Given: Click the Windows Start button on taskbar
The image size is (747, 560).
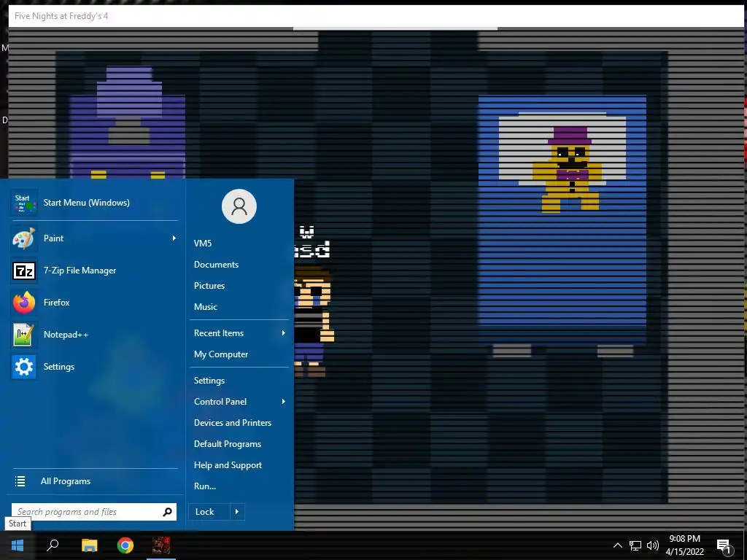Looking at the screenshot, I should coord(18,545).
